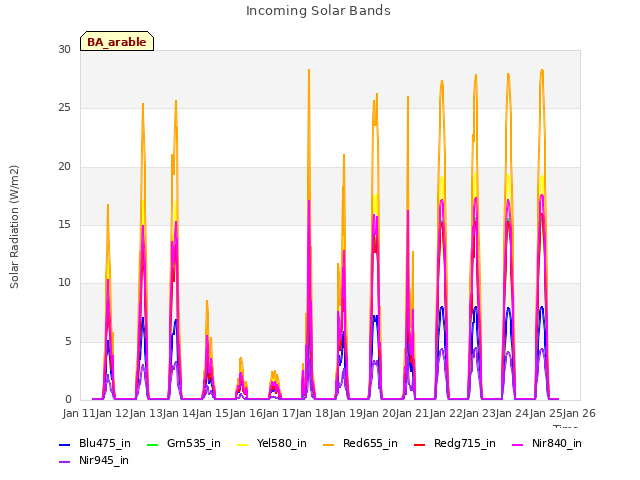Click the Solar Radiation (W/m2) axis title

14,227
